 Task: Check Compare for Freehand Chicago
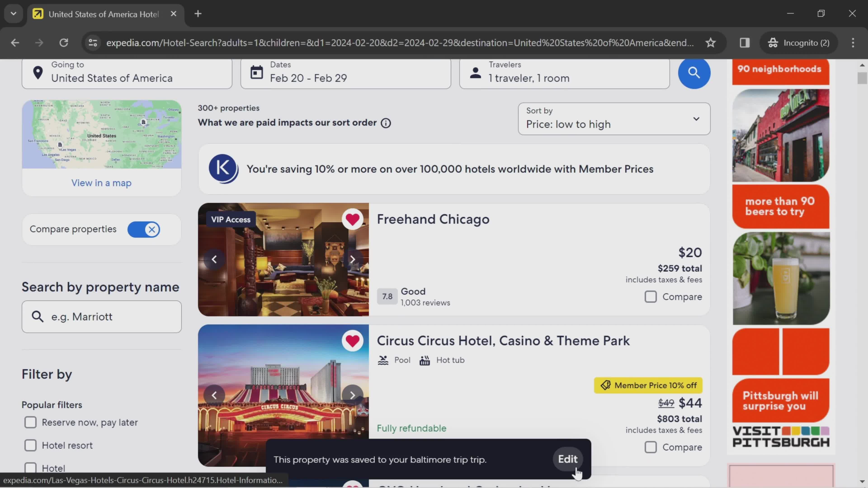pos(651,297)
